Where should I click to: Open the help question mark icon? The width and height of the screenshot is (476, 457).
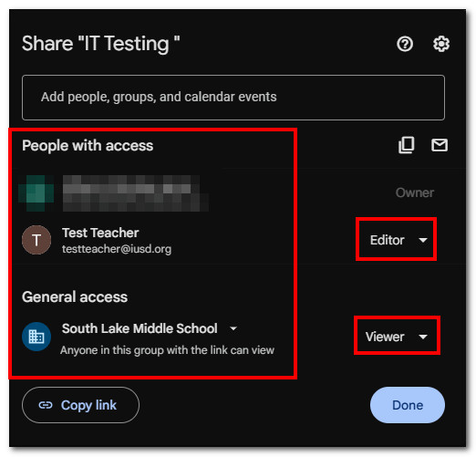(405, 44)
